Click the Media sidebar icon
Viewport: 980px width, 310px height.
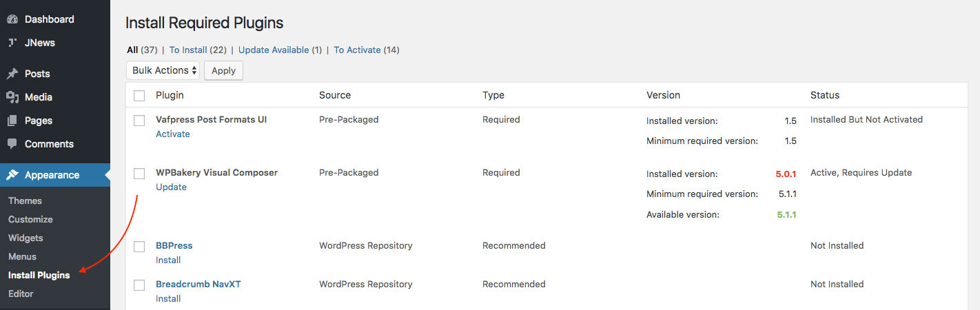(x=12, y=97)
